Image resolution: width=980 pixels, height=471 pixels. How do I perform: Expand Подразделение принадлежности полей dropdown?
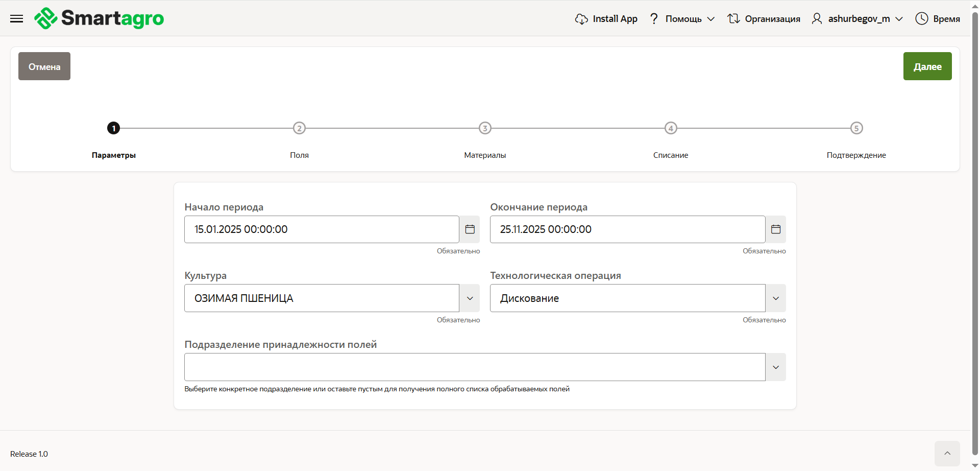[775, 367]
